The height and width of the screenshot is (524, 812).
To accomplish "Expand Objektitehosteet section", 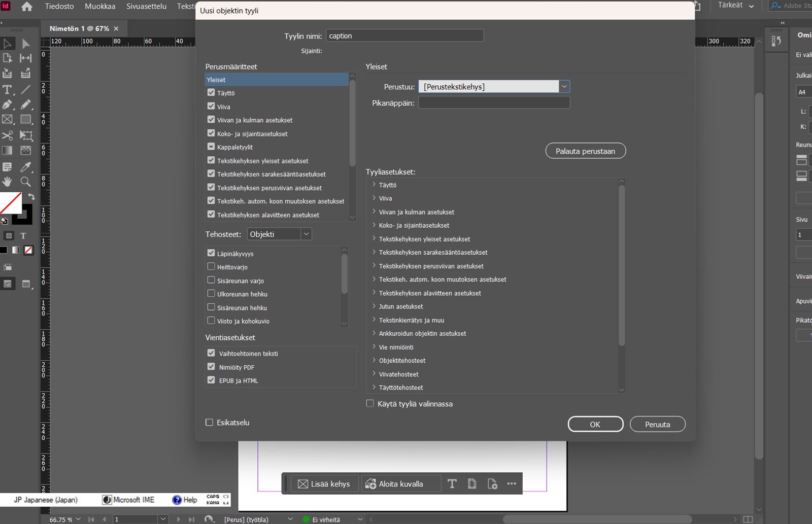I will [374, 361].
